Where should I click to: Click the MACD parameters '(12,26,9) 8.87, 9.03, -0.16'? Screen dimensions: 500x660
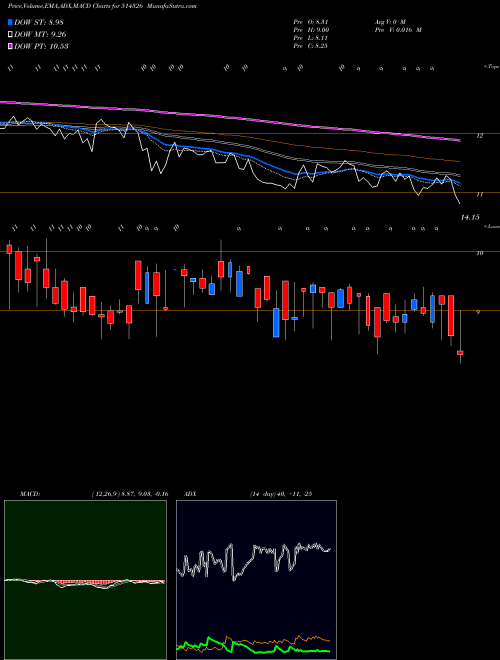(x=129, y=494)
